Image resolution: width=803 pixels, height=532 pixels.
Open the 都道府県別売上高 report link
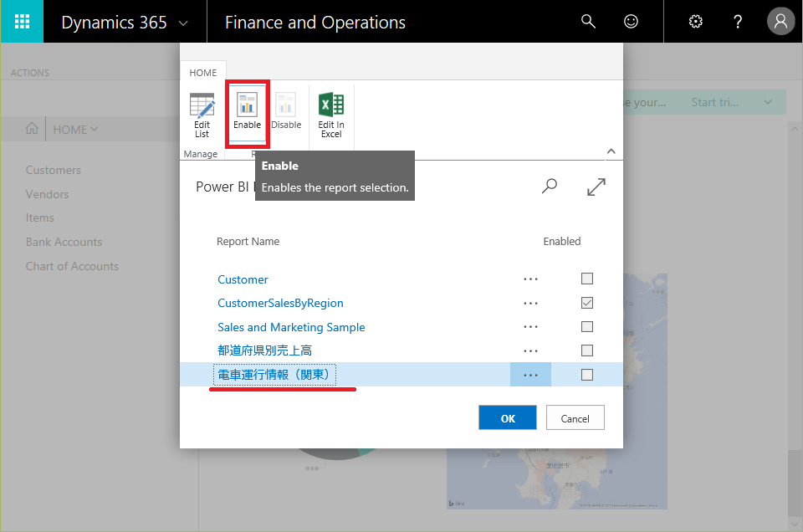pyautogui.click(x=265, y=350)
